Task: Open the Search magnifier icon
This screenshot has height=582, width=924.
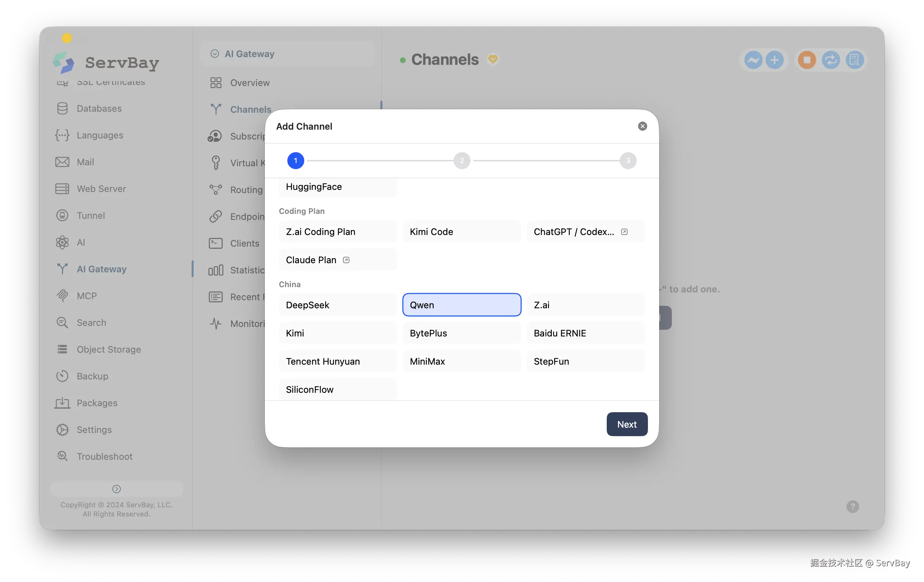Action: pyautogui.click(x=62, y=322)
